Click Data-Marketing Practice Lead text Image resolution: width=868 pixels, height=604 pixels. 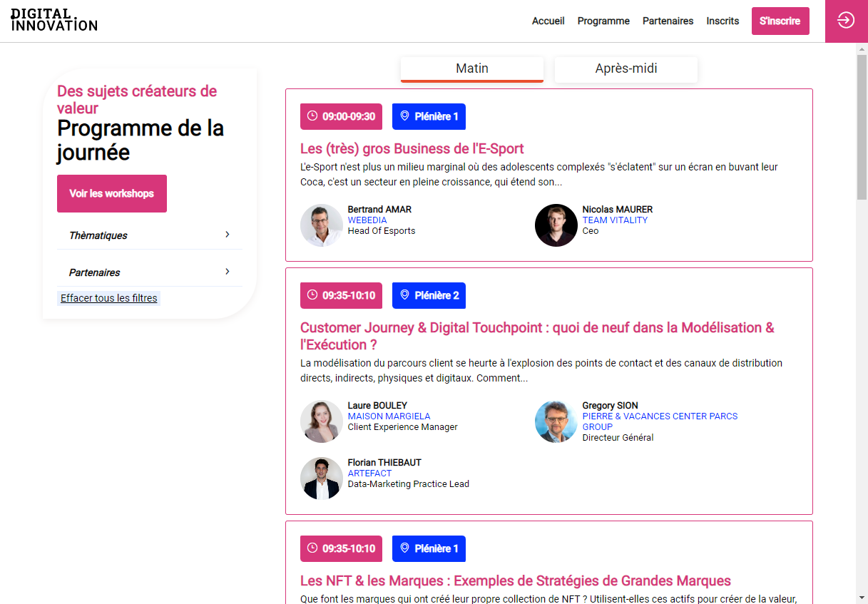pos(409,484)
